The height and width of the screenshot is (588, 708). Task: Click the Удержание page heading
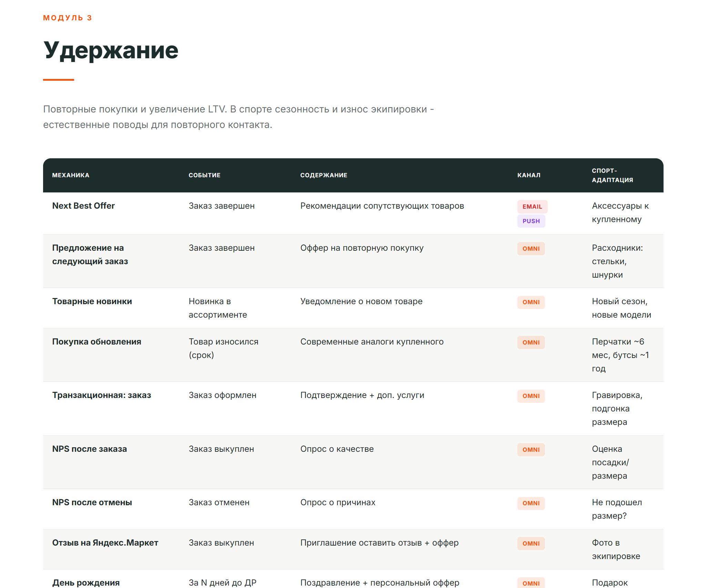(x=111, y=50)
